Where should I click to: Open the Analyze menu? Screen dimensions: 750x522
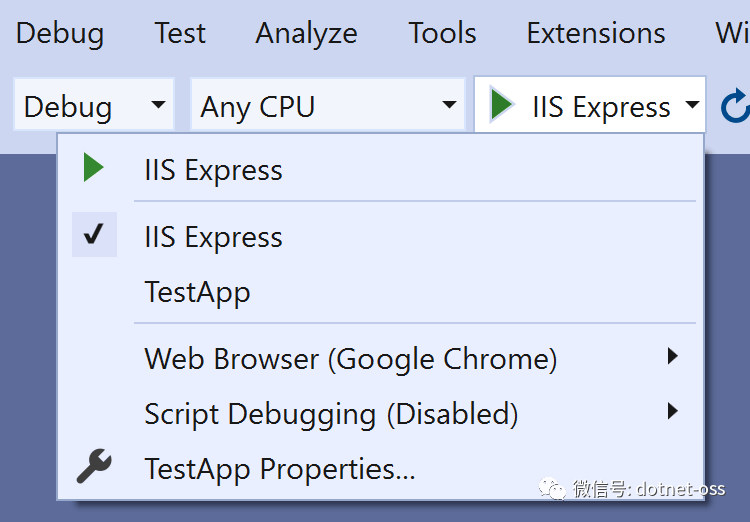point(306,33)
